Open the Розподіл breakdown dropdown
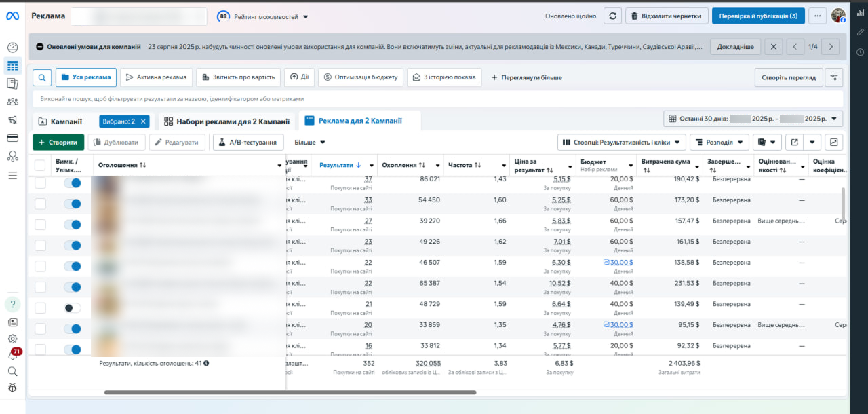This screenshot has height=414, width=868. [719, 143]
